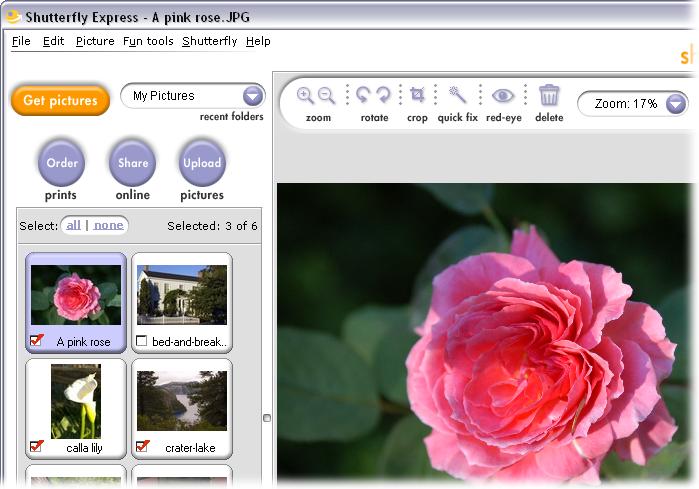Check the bed-and-break.. picture checkbox

pyautogui.click(x=141, y=341)
